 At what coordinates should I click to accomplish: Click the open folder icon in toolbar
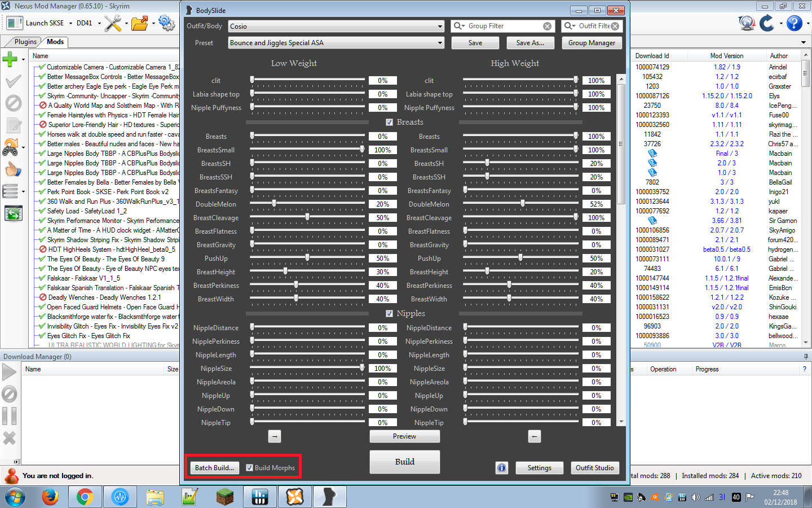(x=140, y=23)
